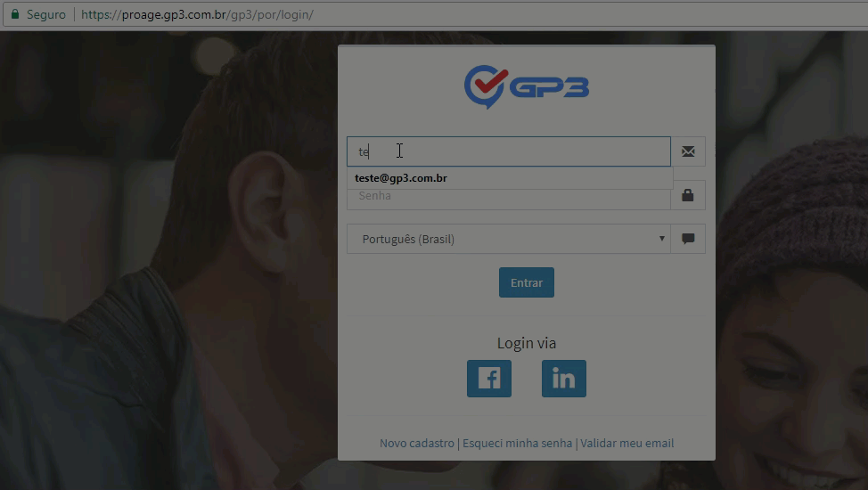Click the Entrar button
Screen dimensions: 868x490
(527, 282)
